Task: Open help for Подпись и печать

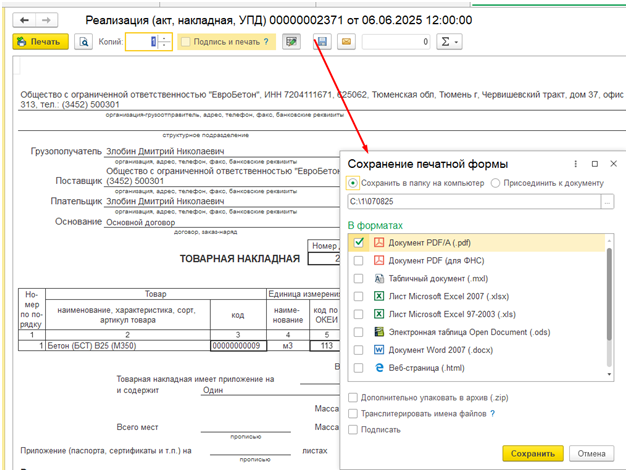Action: pyautogui.click(x=266, y=42)
